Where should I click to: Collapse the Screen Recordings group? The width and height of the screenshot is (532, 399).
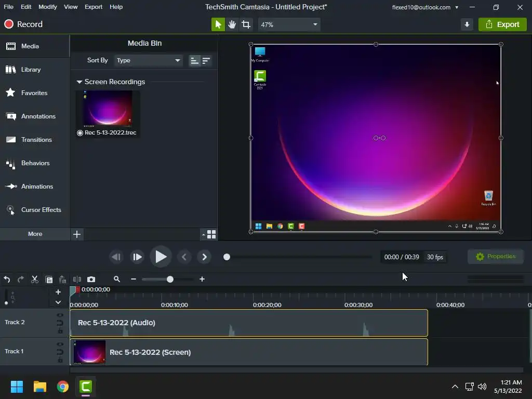tap(79, 82)
